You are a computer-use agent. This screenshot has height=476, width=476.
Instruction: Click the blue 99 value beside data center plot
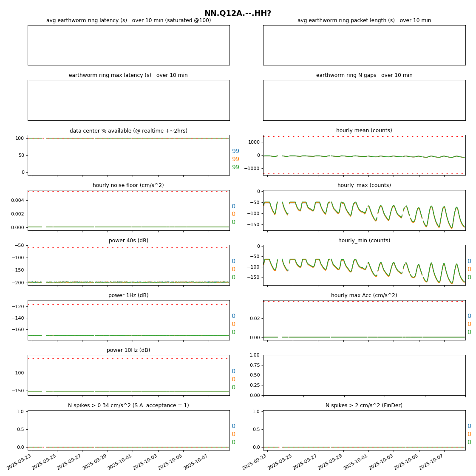pos(235,151)
